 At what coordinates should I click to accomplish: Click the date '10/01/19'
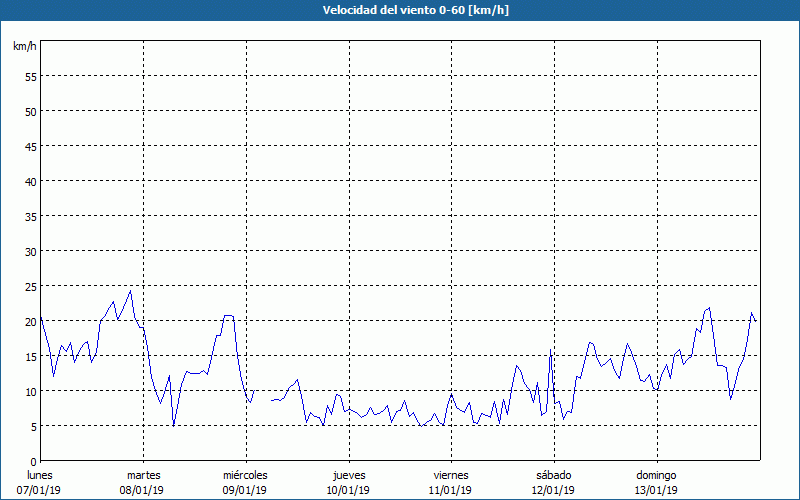(348, 490)
